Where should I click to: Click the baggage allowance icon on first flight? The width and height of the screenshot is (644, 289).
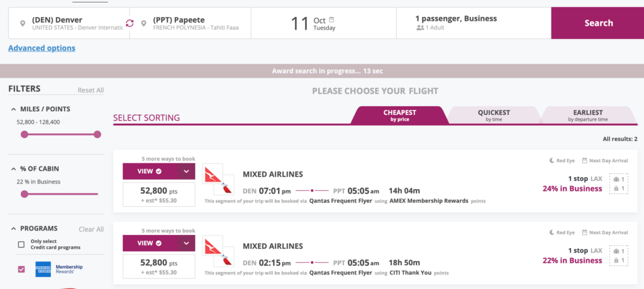click(618, 184)
